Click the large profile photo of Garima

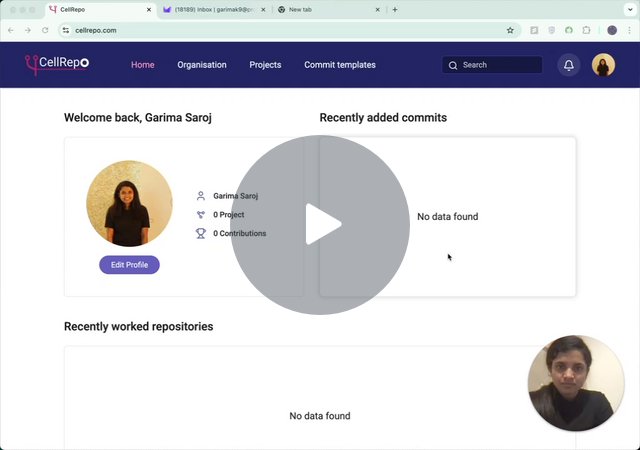click(x=129, y=203)
